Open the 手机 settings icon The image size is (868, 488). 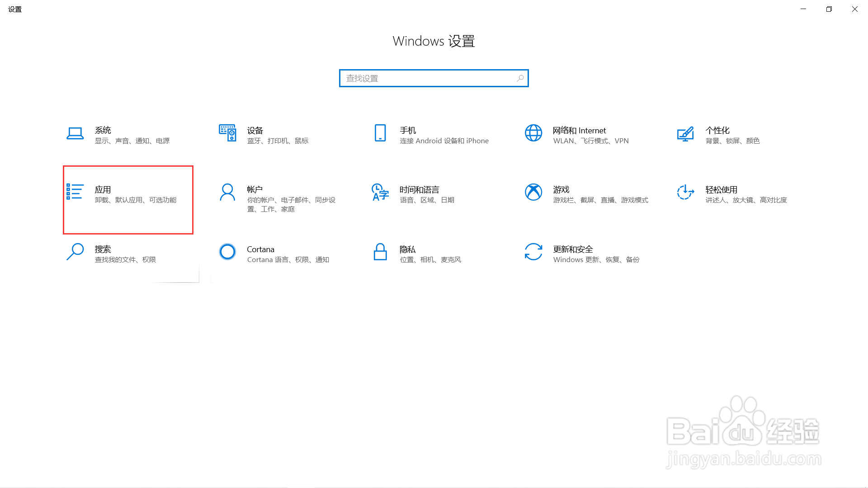(380, 133)
